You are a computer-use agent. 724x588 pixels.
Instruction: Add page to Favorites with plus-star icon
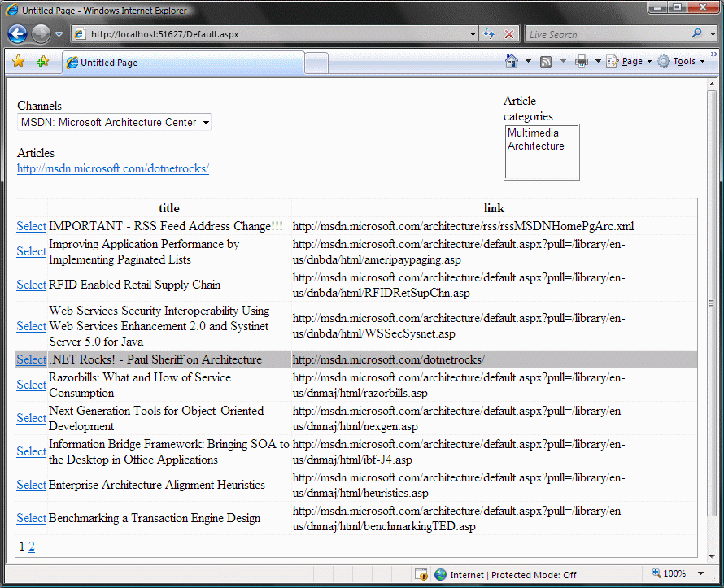pyautogui.click(x=42, y=61)
